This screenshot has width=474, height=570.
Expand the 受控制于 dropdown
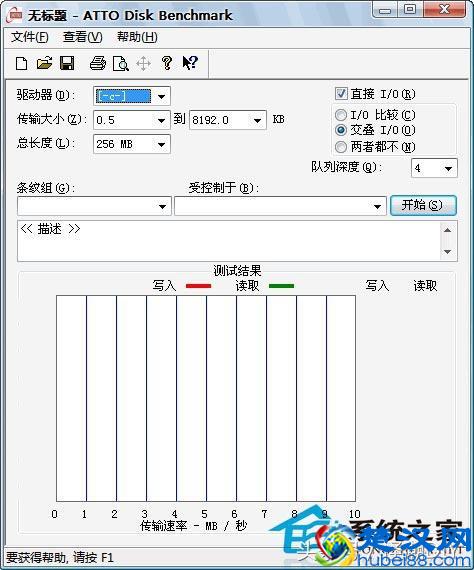[x=377, y=206]
